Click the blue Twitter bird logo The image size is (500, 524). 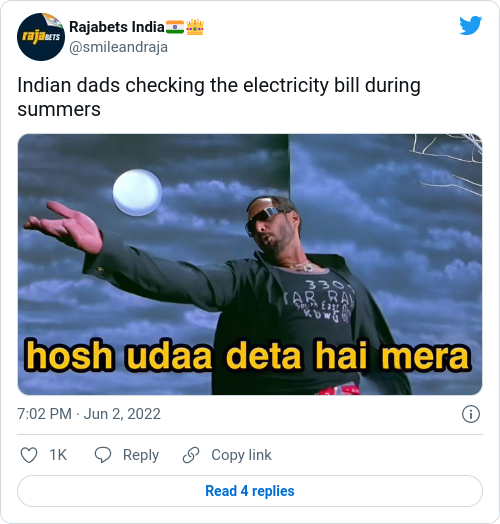tap(470, 25)
